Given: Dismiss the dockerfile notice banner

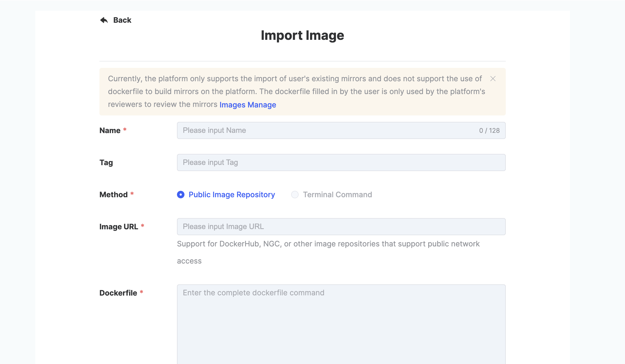Looking at the screenshot, I should pyautogui.click(x=493, y=79).
